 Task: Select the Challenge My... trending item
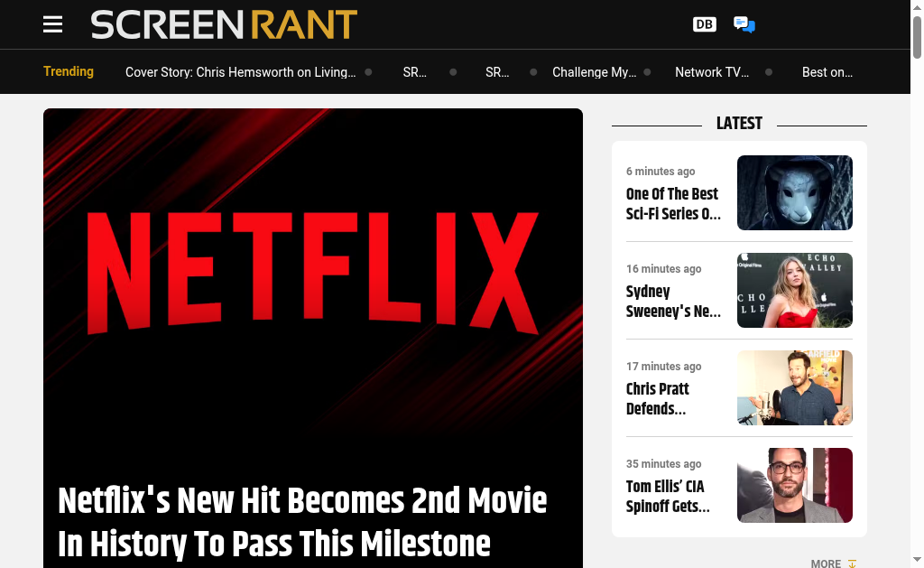click(594, 72)
